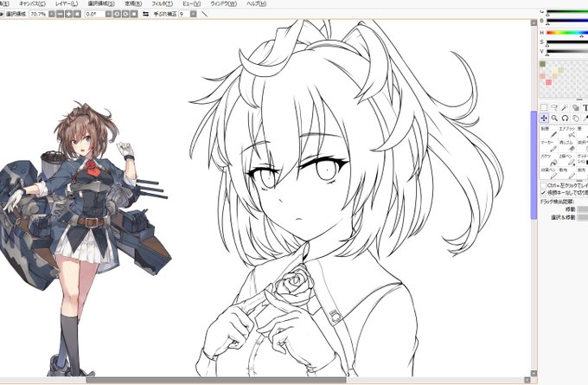588x385 pixels.
Task: Click the Saturation (S) slider
Action: tap(567, 42)
